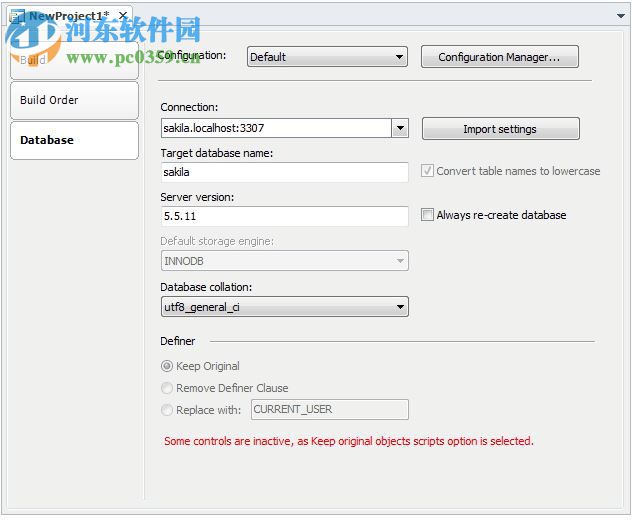This screenshot has height=523, width=644.
Task: Open the Configuration dropdown
Action: point(327,57)
